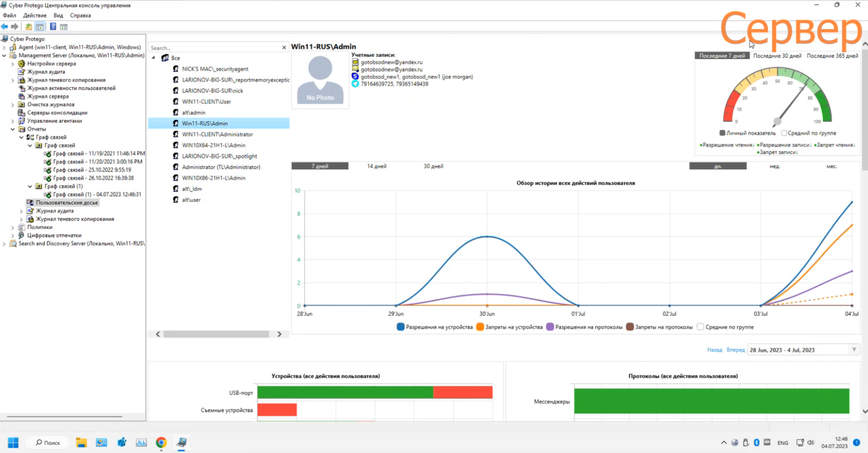Image resolution: width=868 pixels, height=453 pixels.
Task: Click the Help question mark toolbar icon
Action: point(53,27)
